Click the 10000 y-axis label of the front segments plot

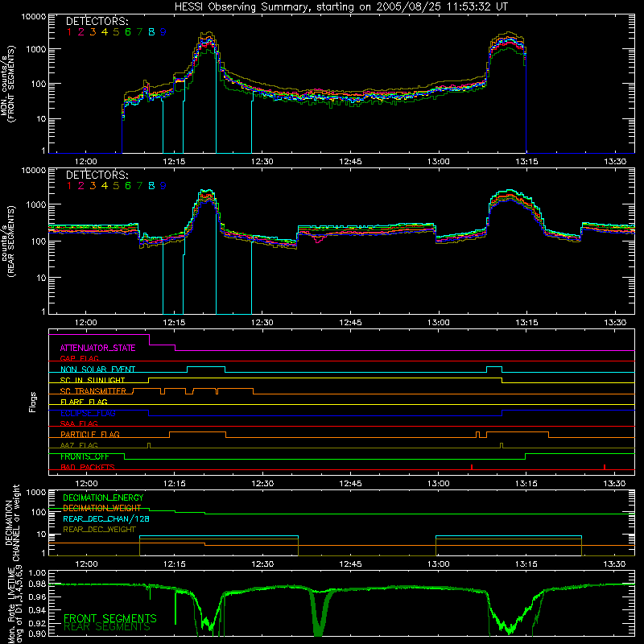34,17
